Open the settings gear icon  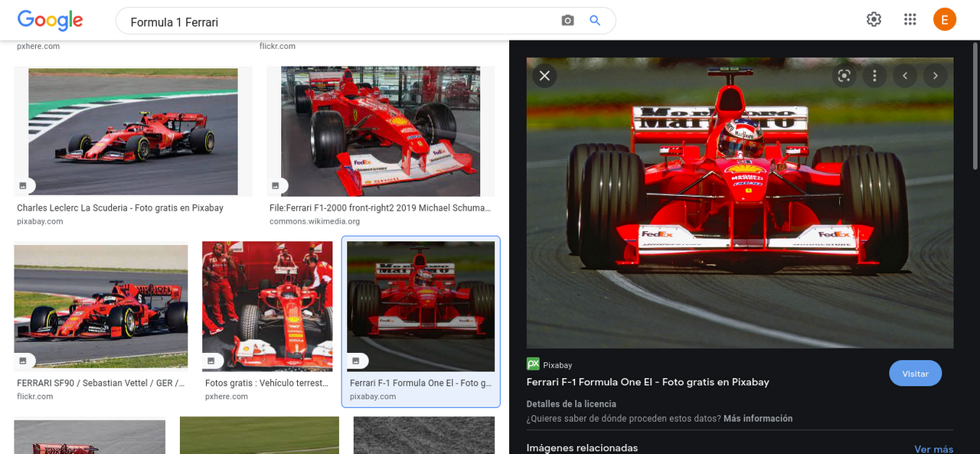[874, 20]
